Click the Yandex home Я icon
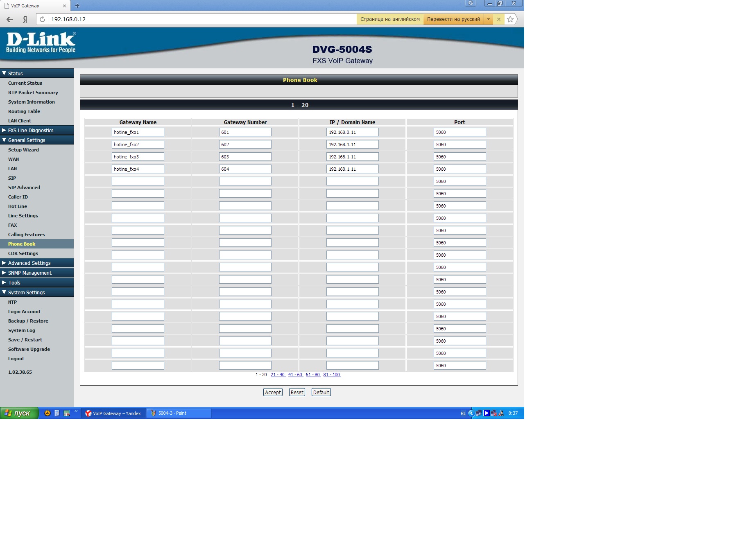The image size is (747, 560). pos(25,19)
